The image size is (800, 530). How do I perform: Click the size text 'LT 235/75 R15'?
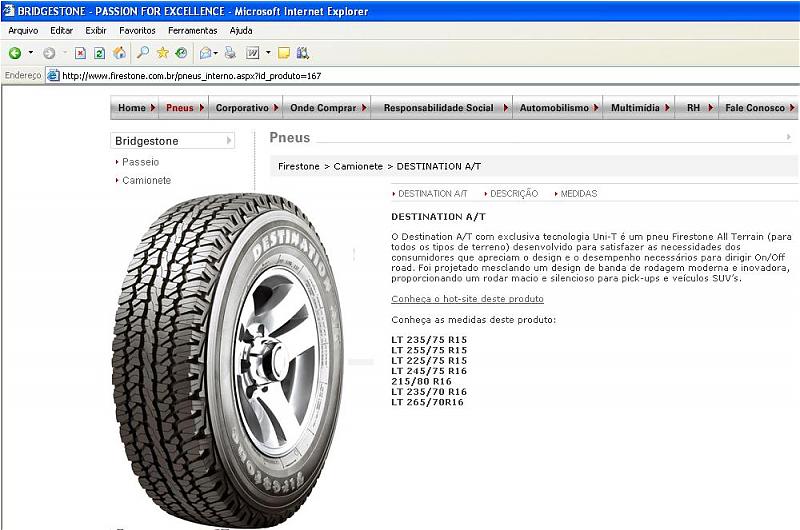pos(429,340)
